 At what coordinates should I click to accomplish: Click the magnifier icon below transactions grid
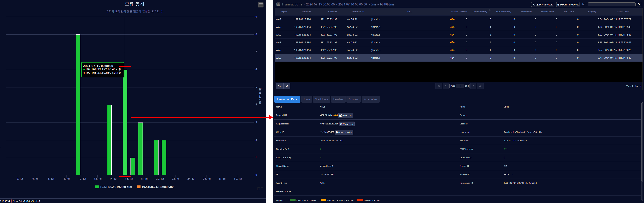279,86
